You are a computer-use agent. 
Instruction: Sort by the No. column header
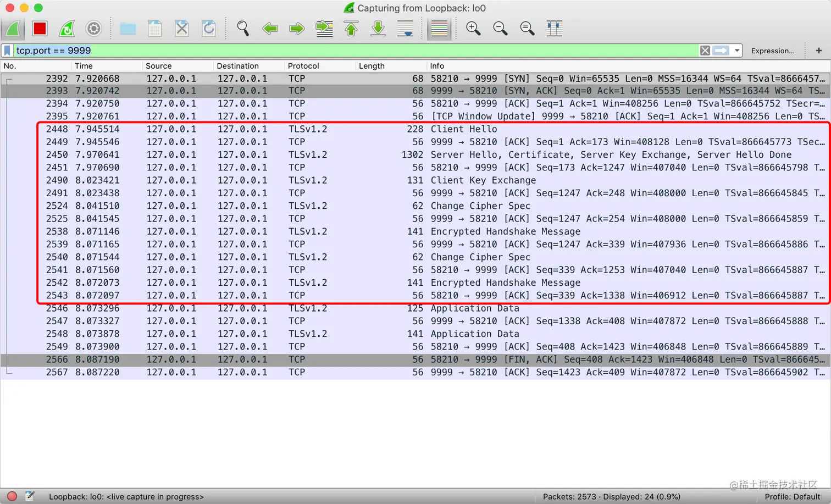click(36, 66)
